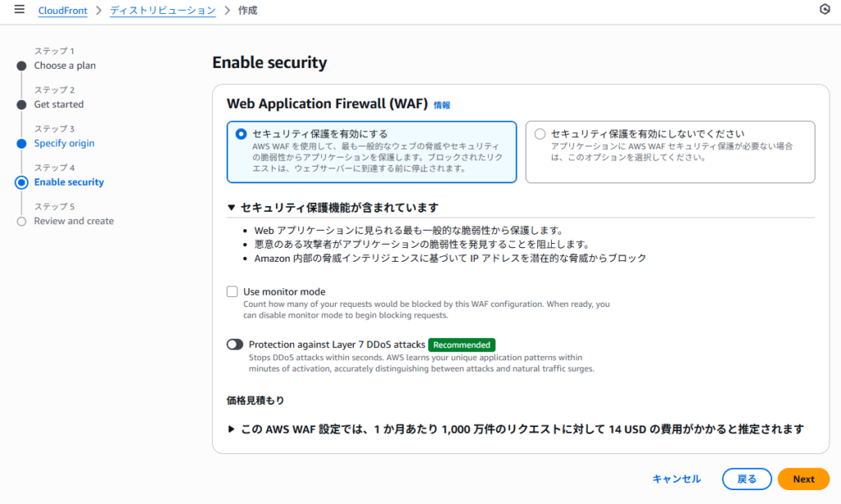Click the Step 2 Get started step circle

[x=21, y=104]
